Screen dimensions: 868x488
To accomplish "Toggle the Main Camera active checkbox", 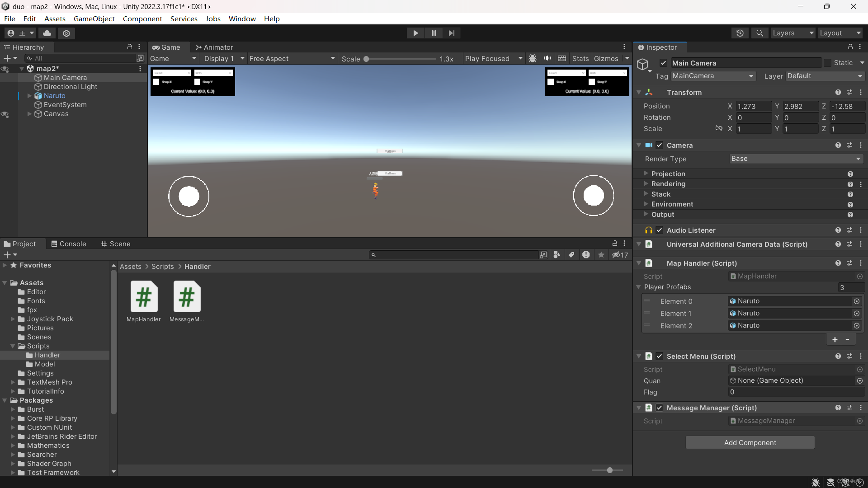I will (x=663, y=63).
